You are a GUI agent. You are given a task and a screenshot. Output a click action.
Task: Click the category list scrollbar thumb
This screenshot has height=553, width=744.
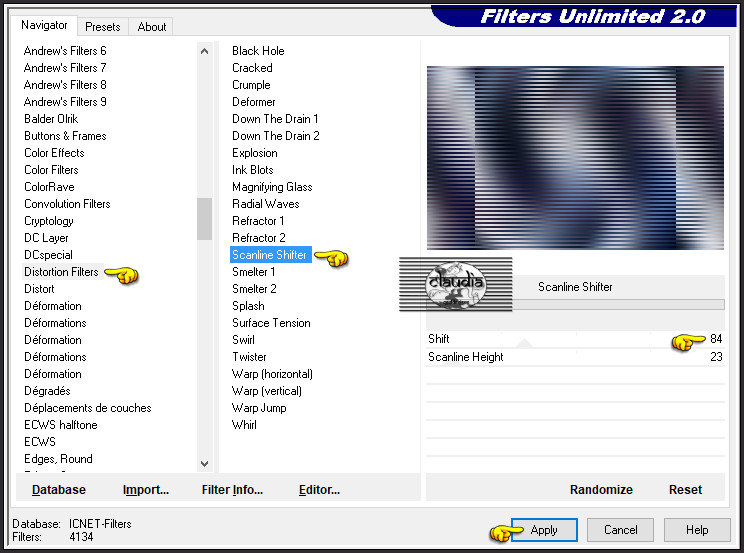pos(205,219)
